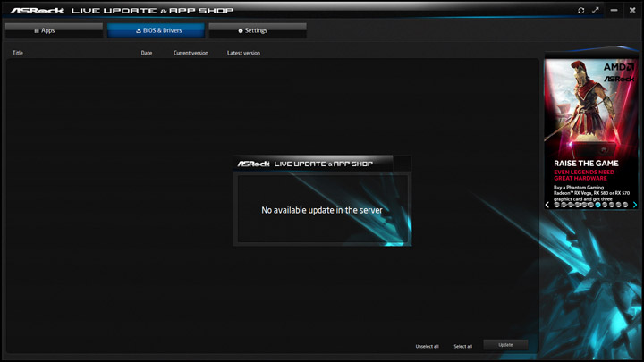Click the refresh icon in title bar

click(x=580, y=10)
